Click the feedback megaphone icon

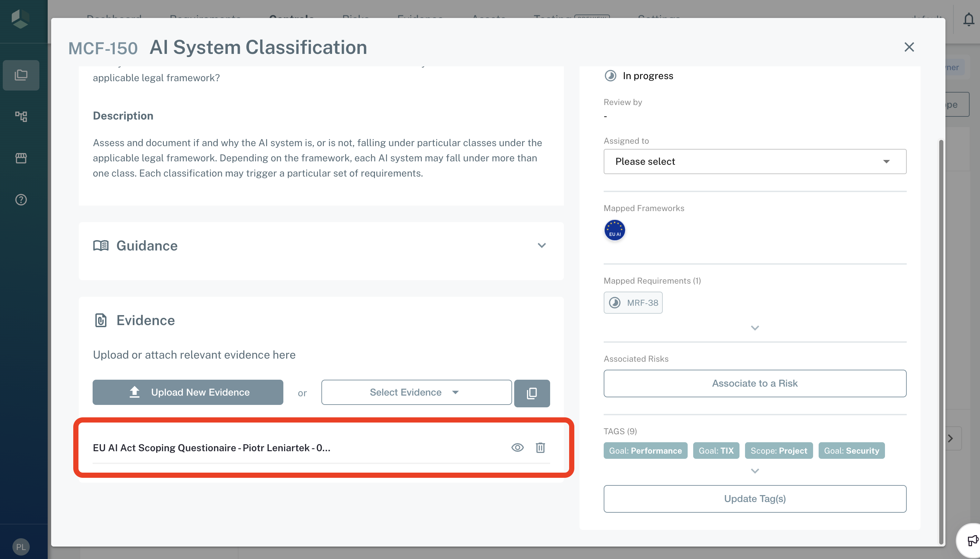point(972,541)
